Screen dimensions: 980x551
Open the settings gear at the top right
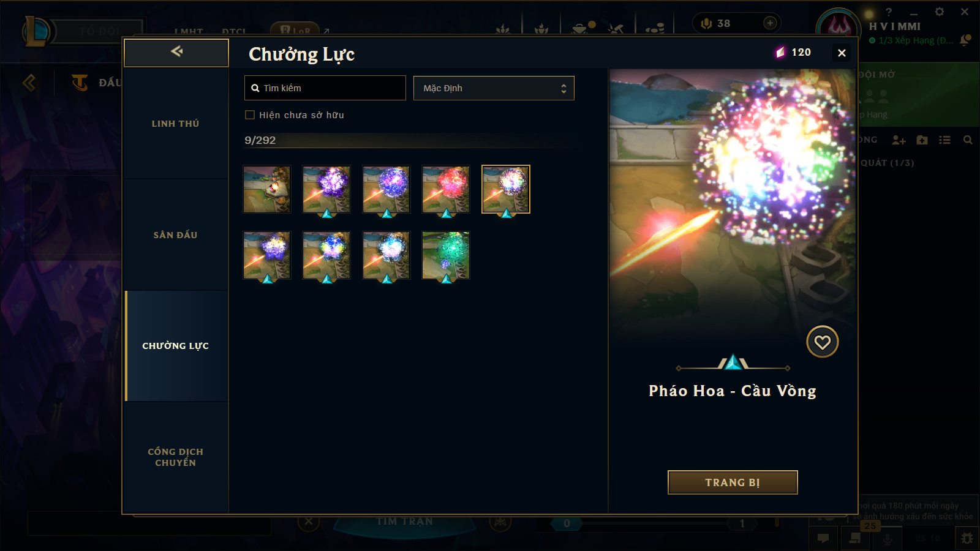pos(940,12)
